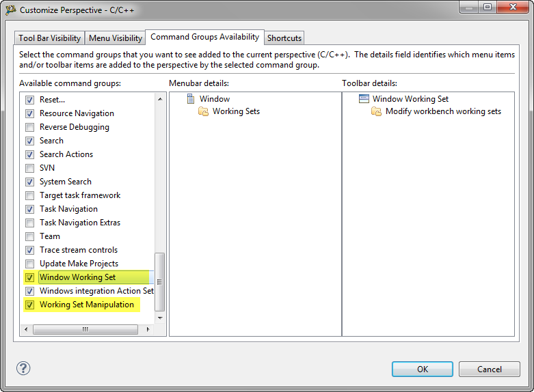
Task: Go to the Shortcuts tab
Action: (x=284, y=38)
